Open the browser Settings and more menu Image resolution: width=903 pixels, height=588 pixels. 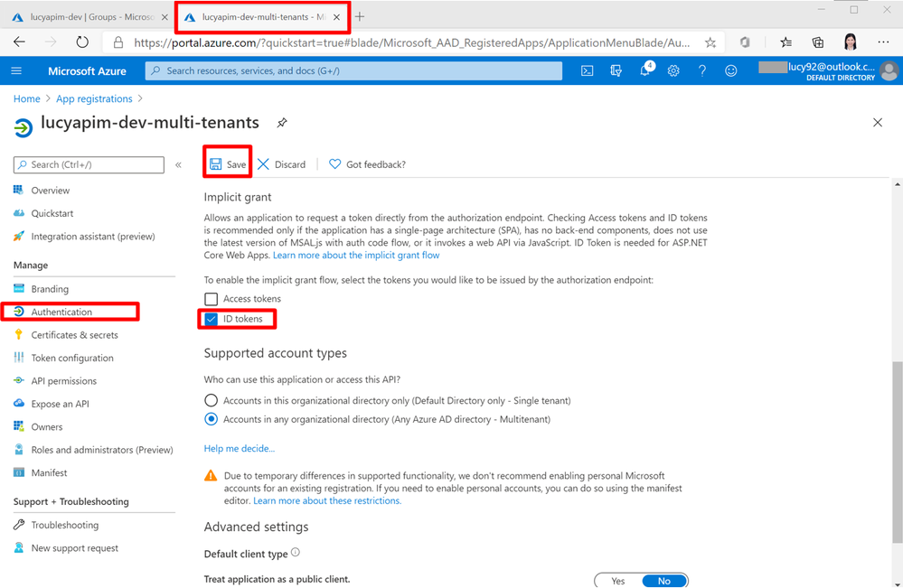pyautogui.click(x=883, y=42)
